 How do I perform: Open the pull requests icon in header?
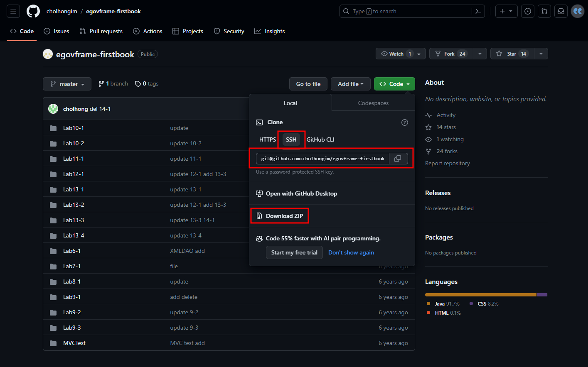[544, 11]
